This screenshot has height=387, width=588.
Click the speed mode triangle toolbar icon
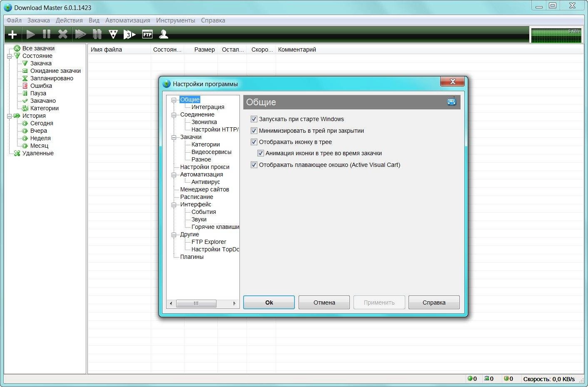click(113, 35)
